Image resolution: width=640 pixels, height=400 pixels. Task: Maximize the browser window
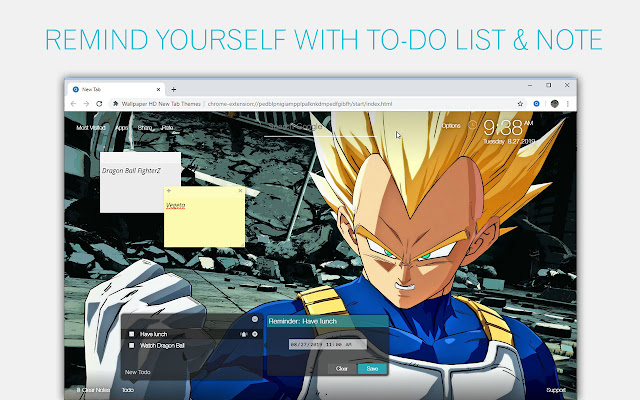(x=549, y=85)
